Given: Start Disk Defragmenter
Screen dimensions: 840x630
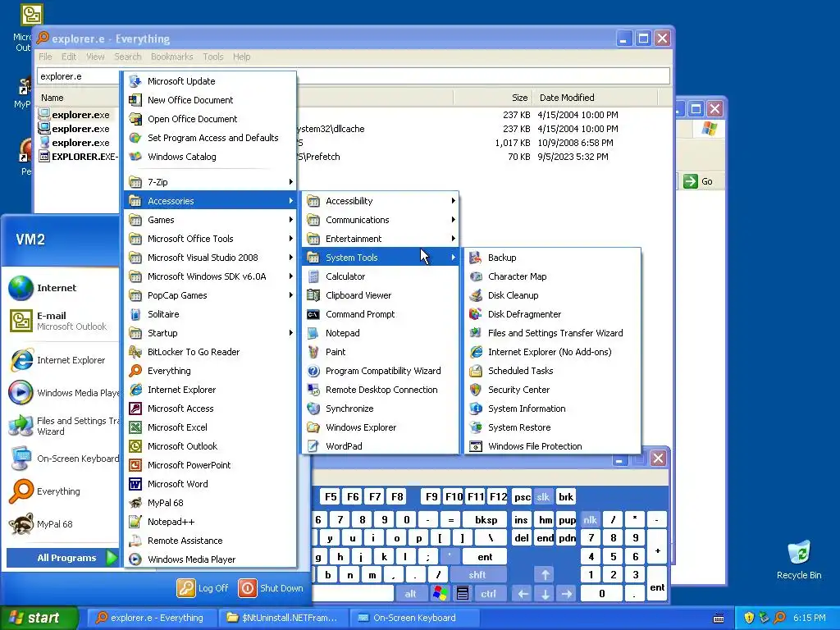Looking at the screenshot, I should tap(552, 314).
